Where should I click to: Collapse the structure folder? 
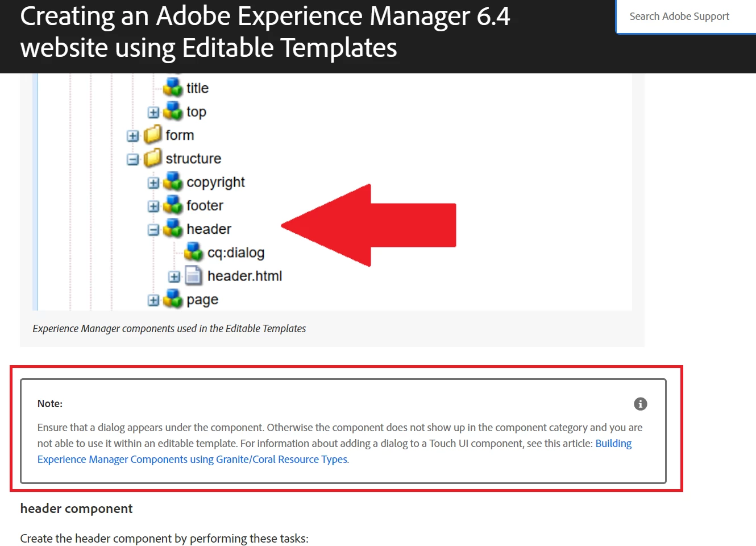(132, 159)
